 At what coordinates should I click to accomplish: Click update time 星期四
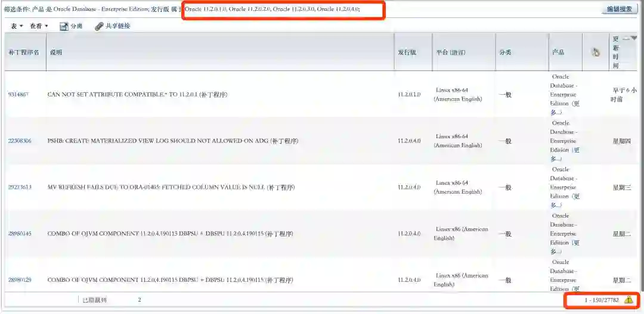coord(622,141)
